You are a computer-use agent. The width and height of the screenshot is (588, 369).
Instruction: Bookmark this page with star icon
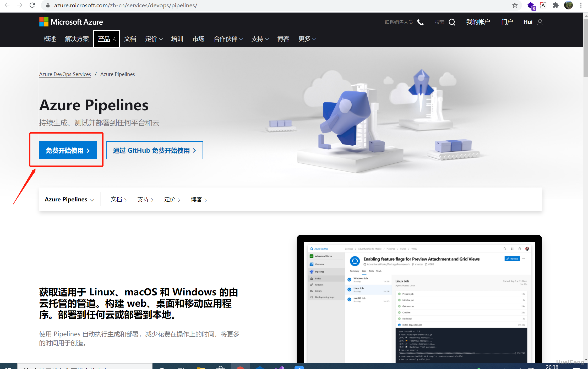515,5
